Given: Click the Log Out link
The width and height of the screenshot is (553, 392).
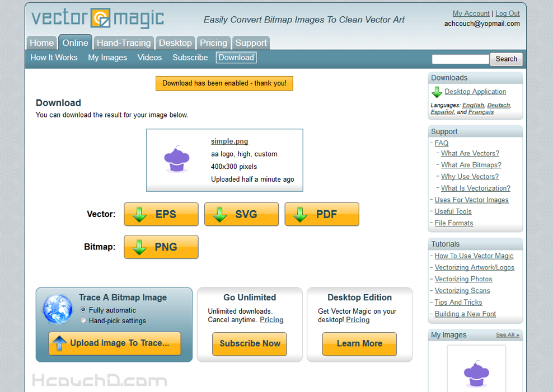Looking at the screenshot, I should [x=507, y=13].
